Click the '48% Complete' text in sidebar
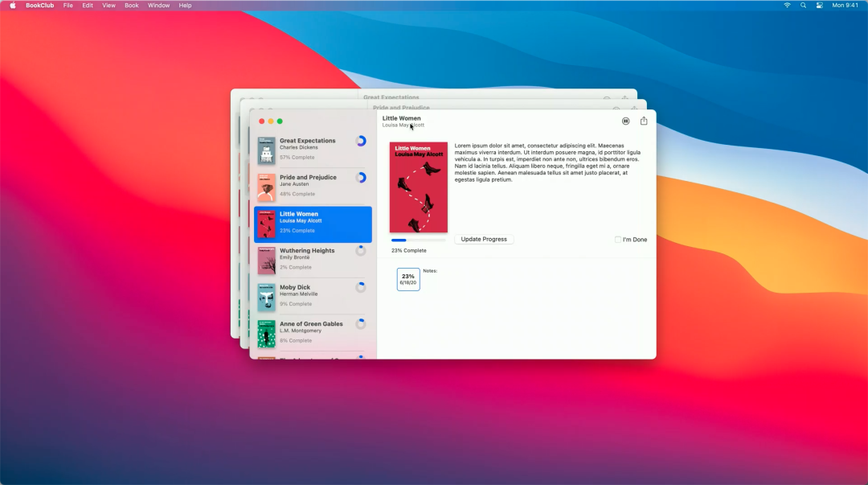This screenshot has height=485, width=868. (297, 194)
